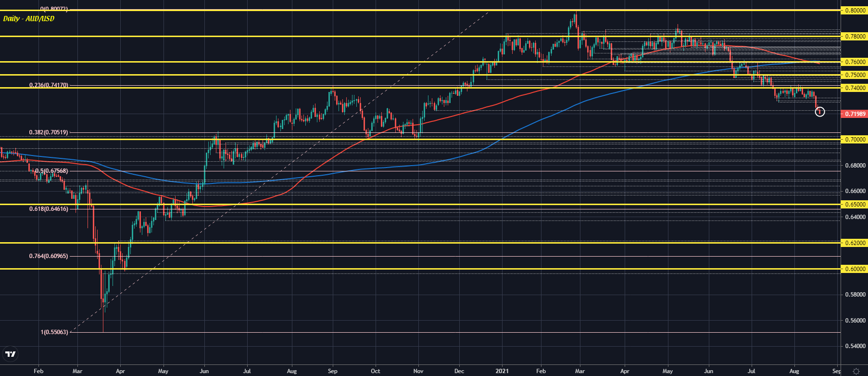Viewport: 868px width, 376px height.
Task: Click the Mar label near chart start
Action: click(x=77, y=371)
